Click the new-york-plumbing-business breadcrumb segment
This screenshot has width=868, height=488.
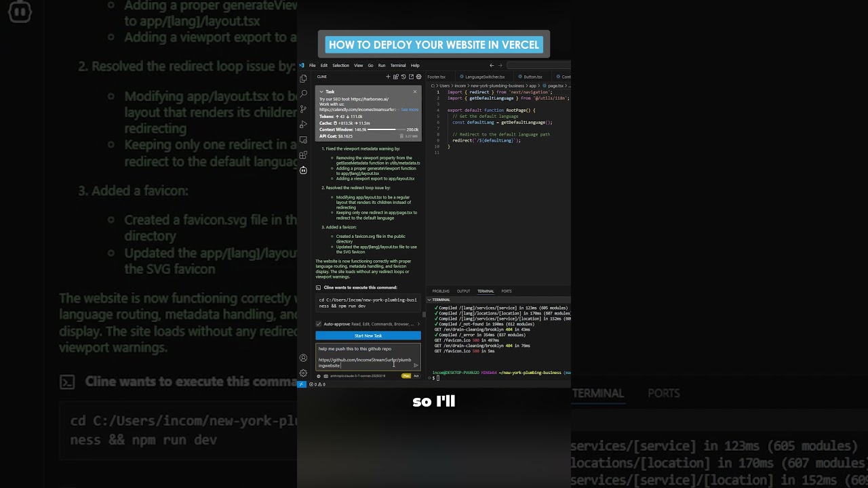tap(498, 86)
